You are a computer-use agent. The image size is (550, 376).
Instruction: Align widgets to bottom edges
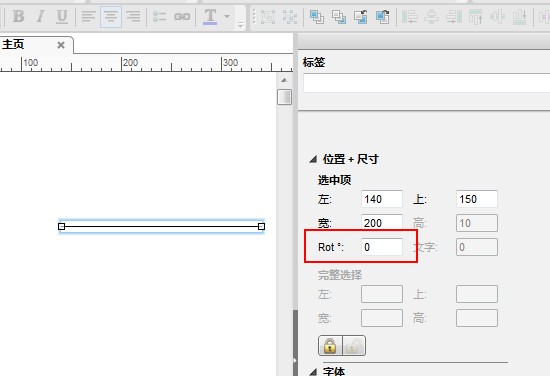pos(519,16)
